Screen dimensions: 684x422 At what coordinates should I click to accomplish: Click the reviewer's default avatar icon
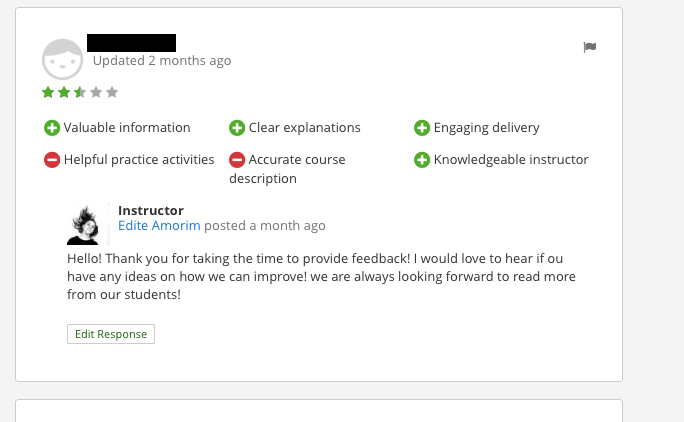pos(62,60)
